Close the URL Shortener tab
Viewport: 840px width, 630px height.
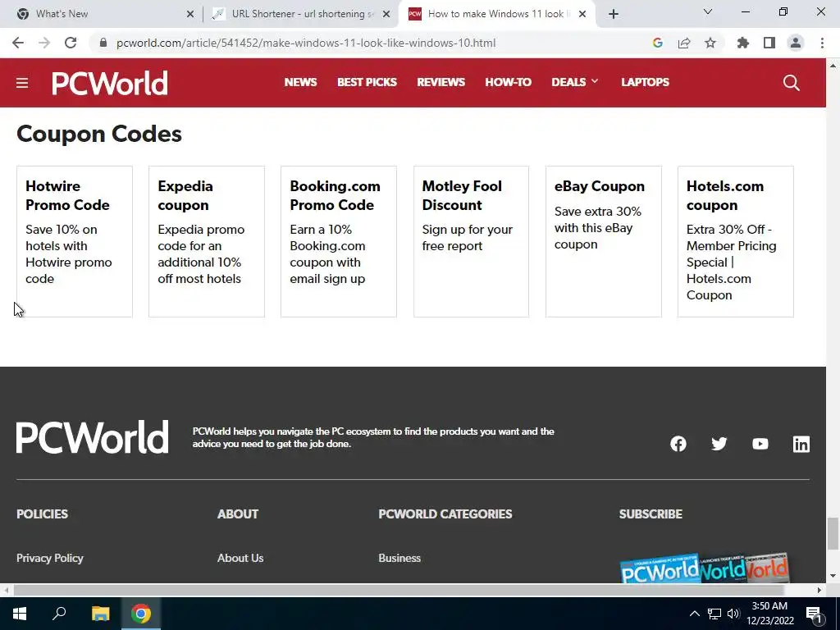pos(386,14)
